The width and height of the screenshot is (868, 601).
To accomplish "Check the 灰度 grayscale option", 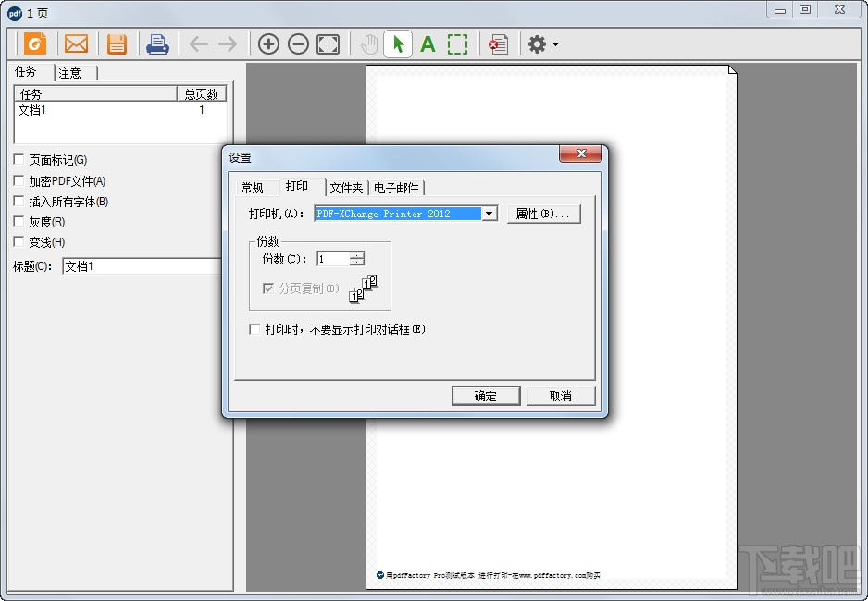I will [x=18, y=222].
